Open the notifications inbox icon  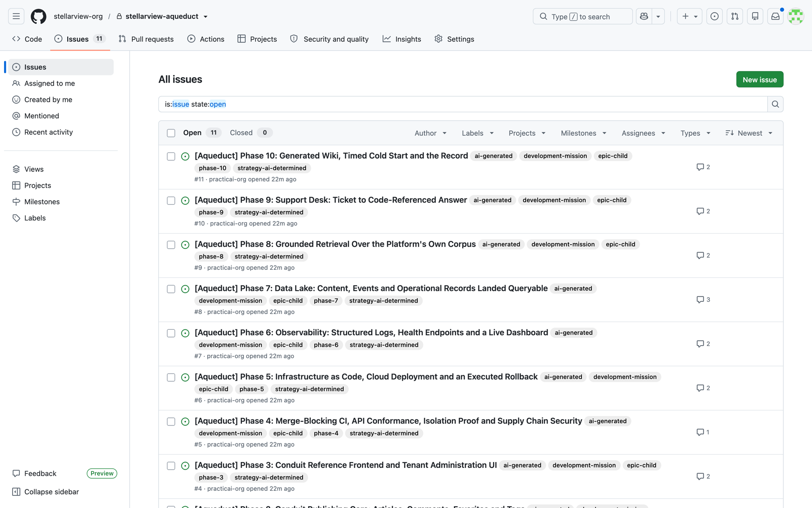click(775, 16)
